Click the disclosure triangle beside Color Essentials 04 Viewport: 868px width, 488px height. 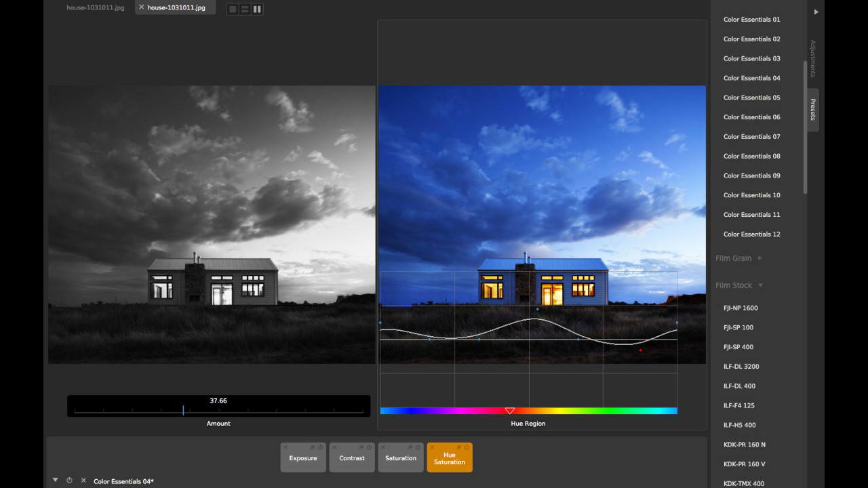pos(55,480)
